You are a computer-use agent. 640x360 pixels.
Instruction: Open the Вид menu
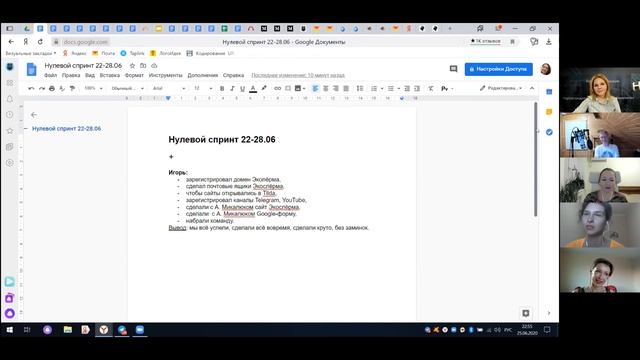click(90, 76)
